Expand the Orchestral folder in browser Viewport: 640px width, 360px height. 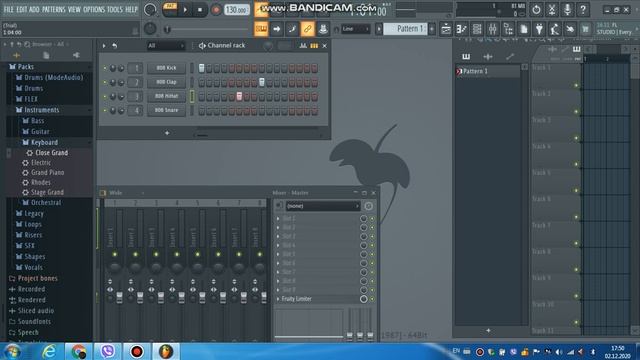click(x=46, y=202)
